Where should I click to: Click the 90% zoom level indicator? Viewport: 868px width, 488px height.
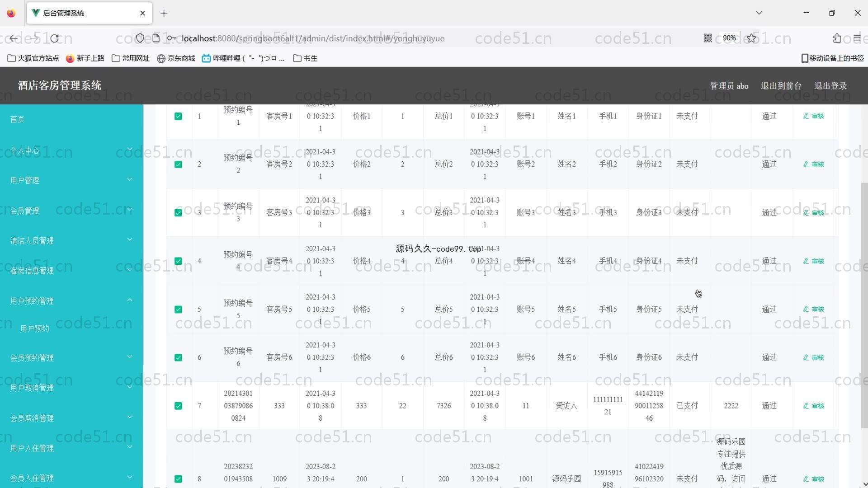[729, 38]
